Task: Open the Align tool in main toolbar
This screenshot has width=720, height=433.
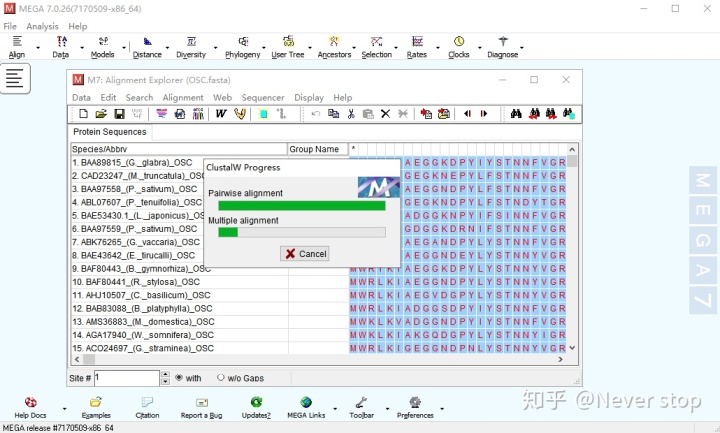Action: coord(17,47)
